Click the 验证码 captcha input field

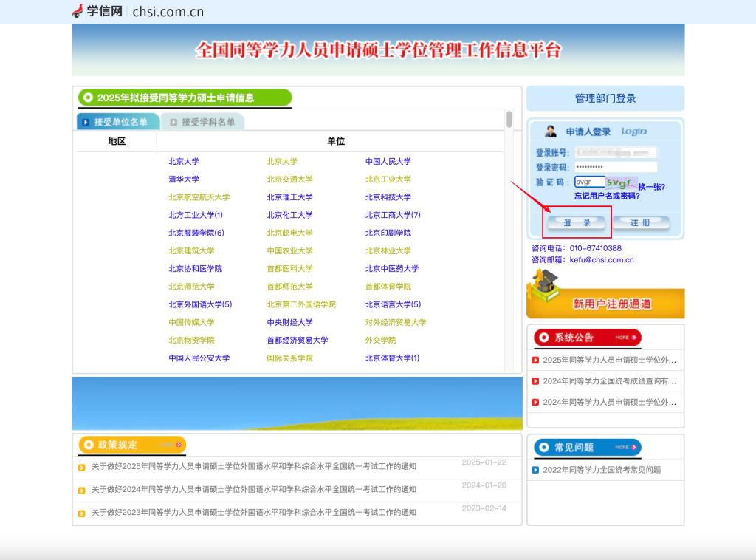pos(589,182)
